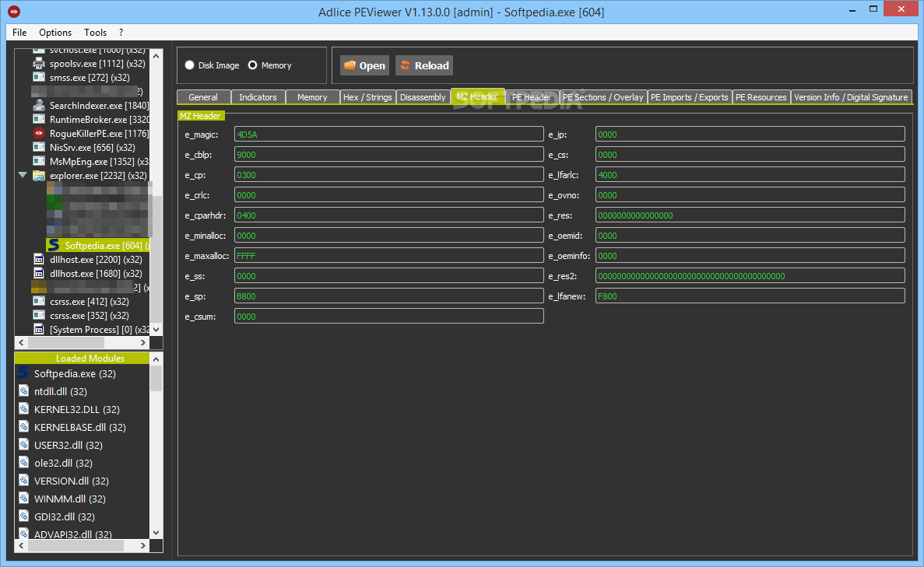Click the KERNELBASE.dll module icon

pyautogui.click(x=23, y=426)
